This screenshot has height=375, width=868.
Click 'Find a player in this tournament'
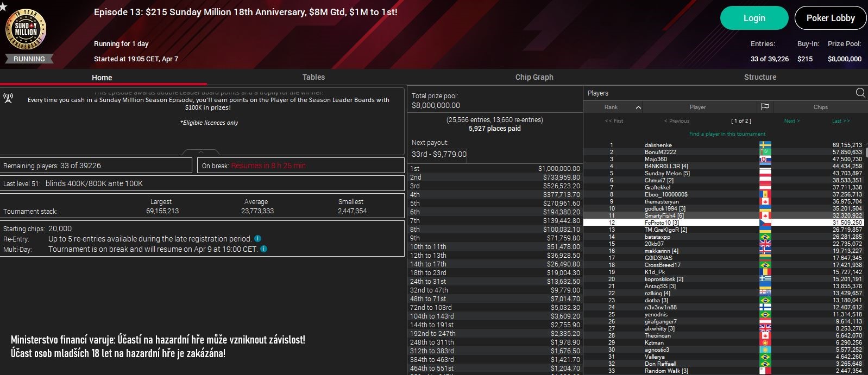(x=727, y=134)
